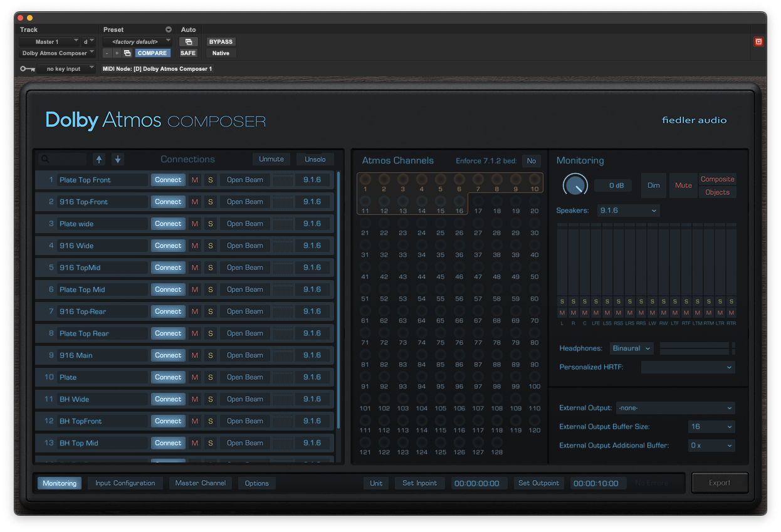Solo the C speaker channel
Viewport: 781px width, 532px height.
click(585, 302)
